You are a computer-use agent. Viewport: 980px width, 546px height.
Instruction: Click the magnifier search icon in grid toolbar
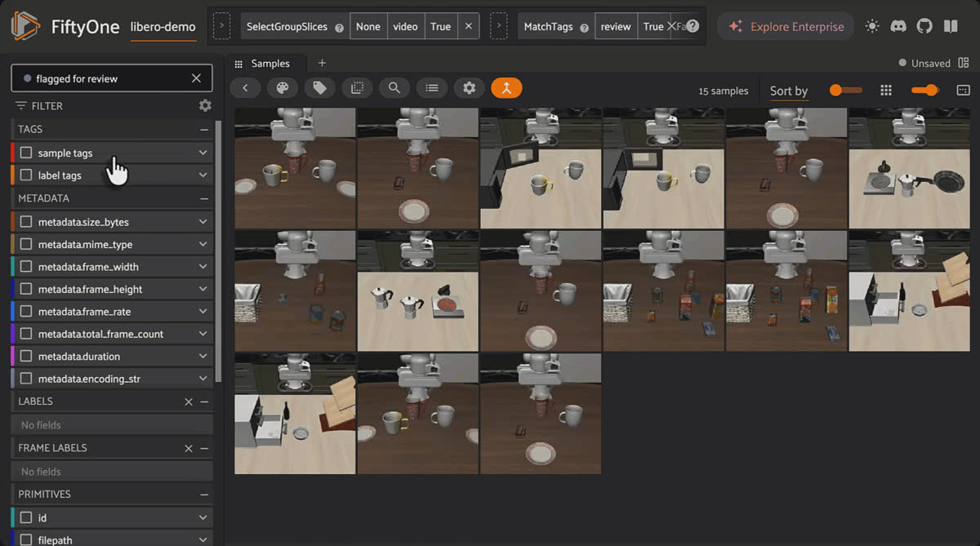point(394,88)
